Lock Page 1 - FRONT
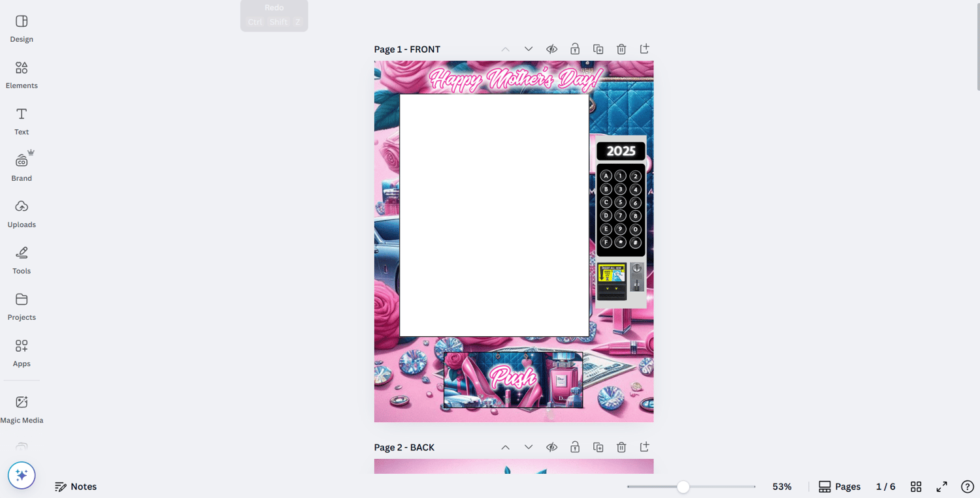Image resolution: width=980 pixels, height=498 pixels. click(x=575, y=49)
